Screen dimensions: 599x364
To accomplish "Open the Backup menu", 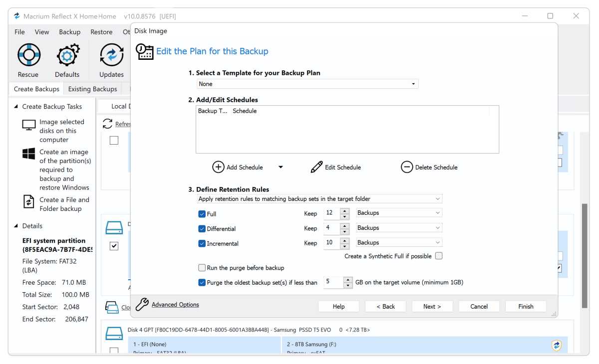I will point(70,32).
